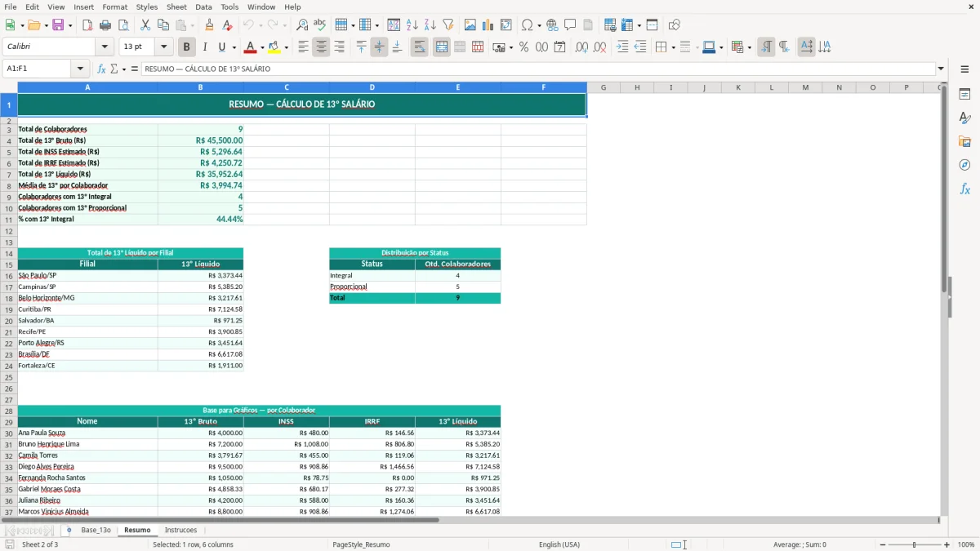This screenshot has width=980, height=551.
Task: Adjust the zoom slider in status bar
Action: pos(914,544)
